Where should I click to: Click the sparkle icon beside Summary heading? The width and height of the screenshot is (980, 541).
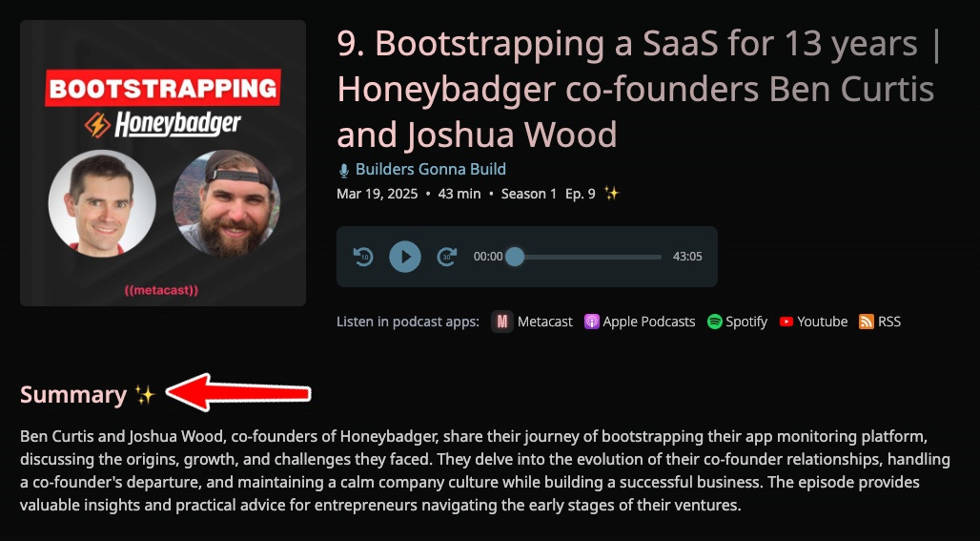[145, 395]
